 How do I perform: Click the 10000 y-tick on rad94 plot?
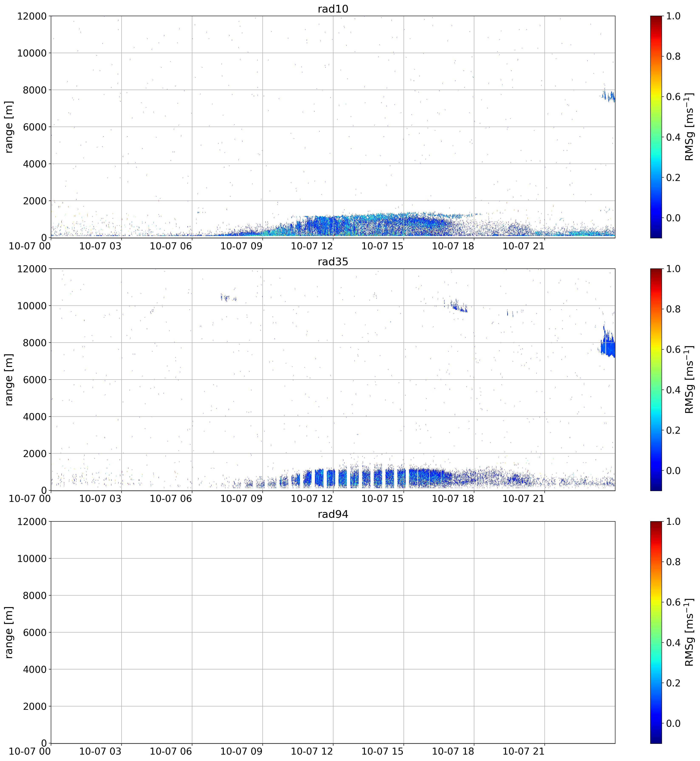[32, 558]
